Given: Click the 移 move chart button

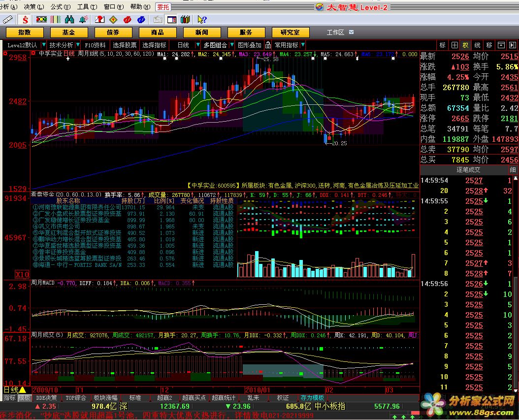Looking at the screenshot, I should coord(489,45).
